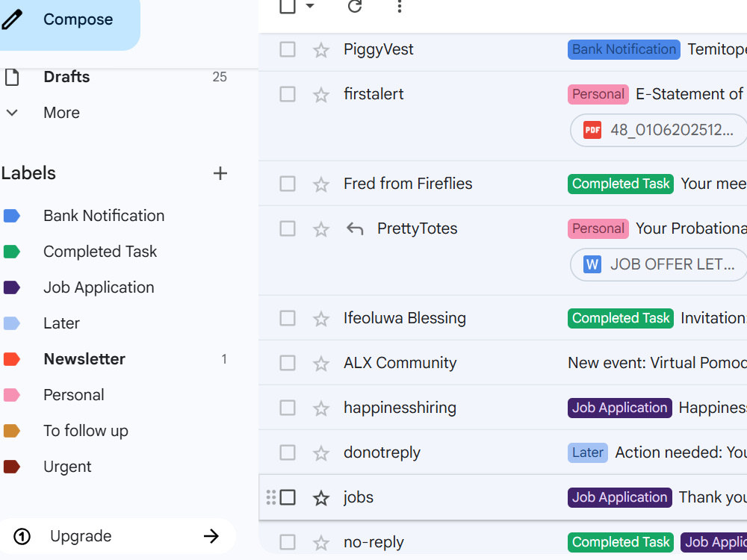747x560 pixels.
Task: Open the three-dot more options menu
Action: pyautogui.click(x=399, y=6)
